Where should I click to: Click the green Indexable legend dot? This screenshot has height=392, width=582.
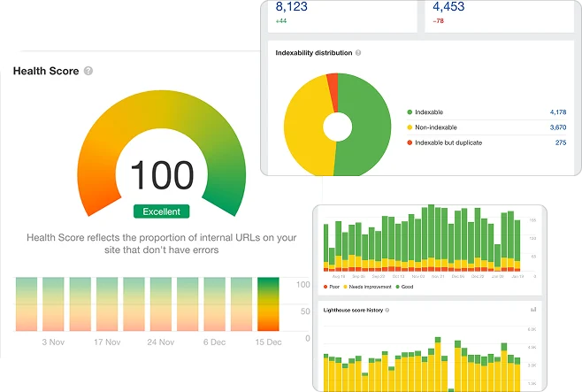(410, 112)
